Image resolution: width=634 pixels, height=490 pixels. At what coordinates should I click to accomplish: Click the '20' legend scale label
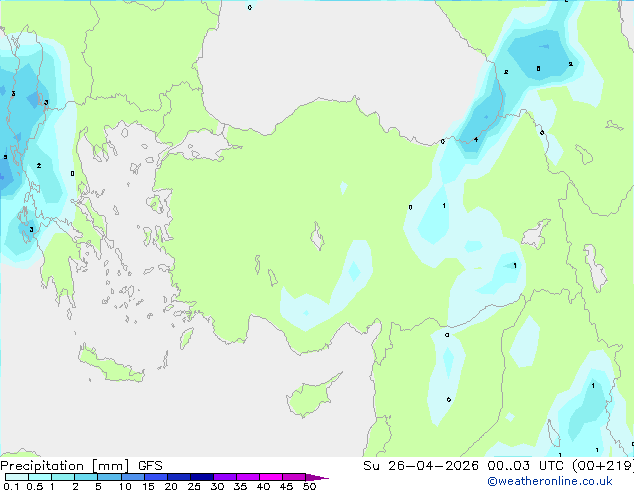pyautogui.click(x=171, y=486)
